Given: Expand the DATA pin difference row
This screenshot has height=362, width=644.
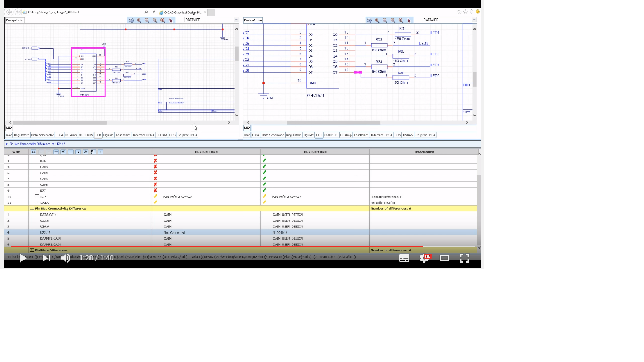Looking at the screenshot, I should click(x=37, y=202).
